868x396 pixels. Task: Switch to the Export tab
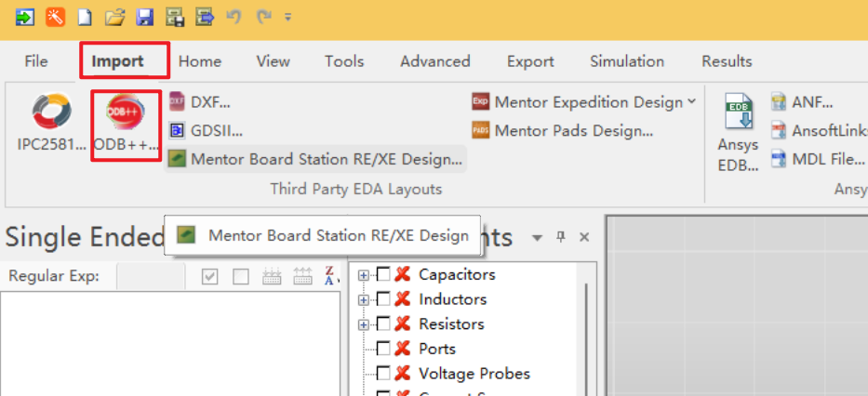(x=530, y=60)
